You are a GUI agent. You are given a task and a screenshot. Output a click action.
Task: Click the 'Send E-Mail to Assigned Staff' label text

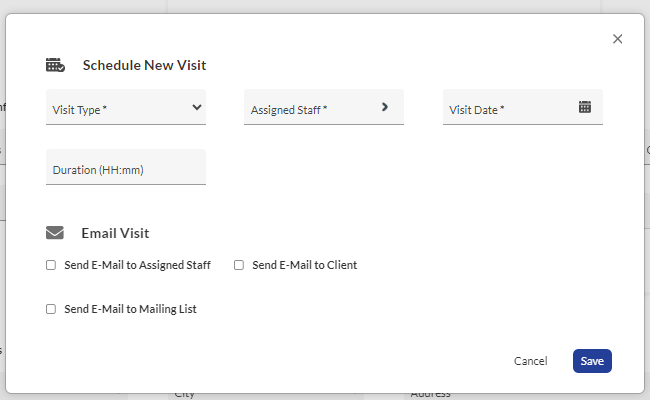pyautogui.click(x=137, y=265)
